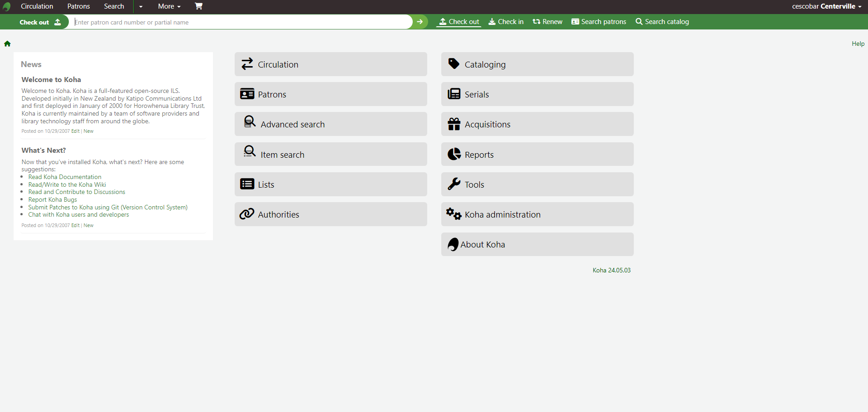
Task: Open About Koha tile
Action: [x=537, y=244]
